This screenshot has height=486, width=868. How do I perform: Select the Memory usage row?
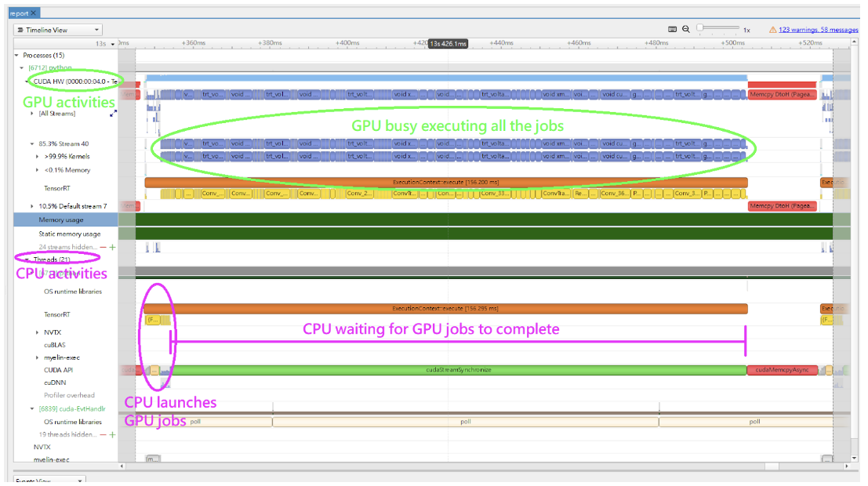click(61, 220)
